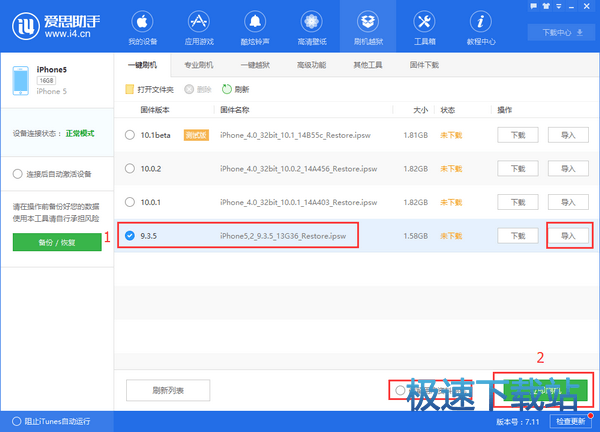
Task: Open the 工具箱 toolbox section
Action: pyautogui.click(x=424, y=28)
